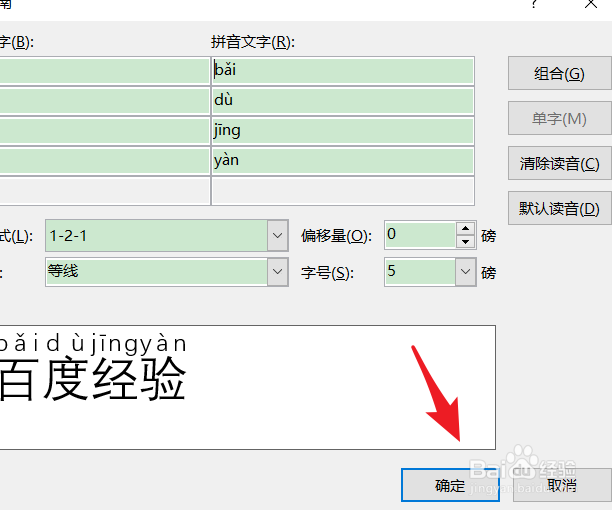Image resolution: width=612 pixels, height=510 pixels.
Task: Click the 偏移量(O) label
Action: click(336, 236)
